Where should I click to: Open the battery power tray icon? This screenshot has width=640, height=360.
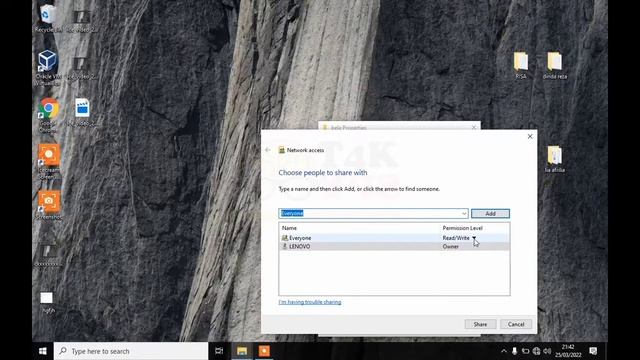[525, 351]
